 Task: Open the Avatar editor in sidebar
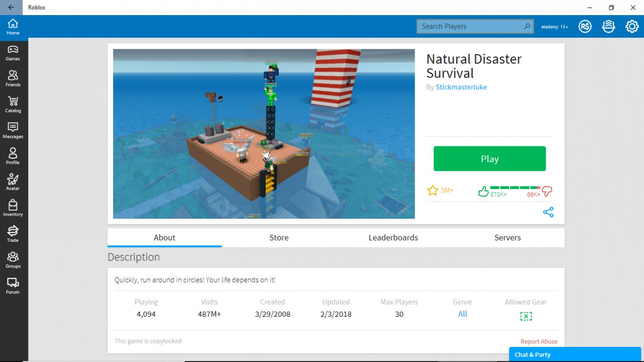pyautogui.click(x=13, y=182)
